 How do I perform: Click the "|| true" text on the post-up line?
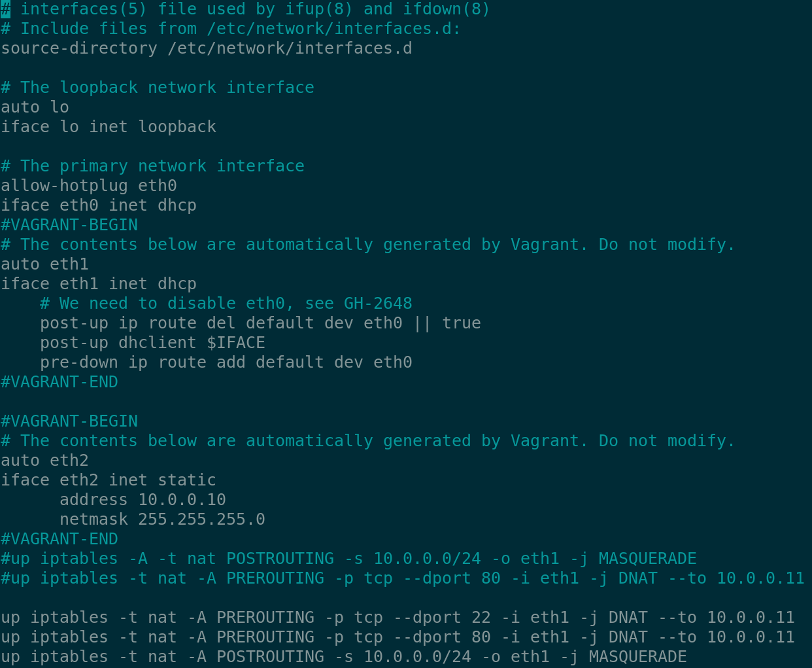(x=447, y=323)
